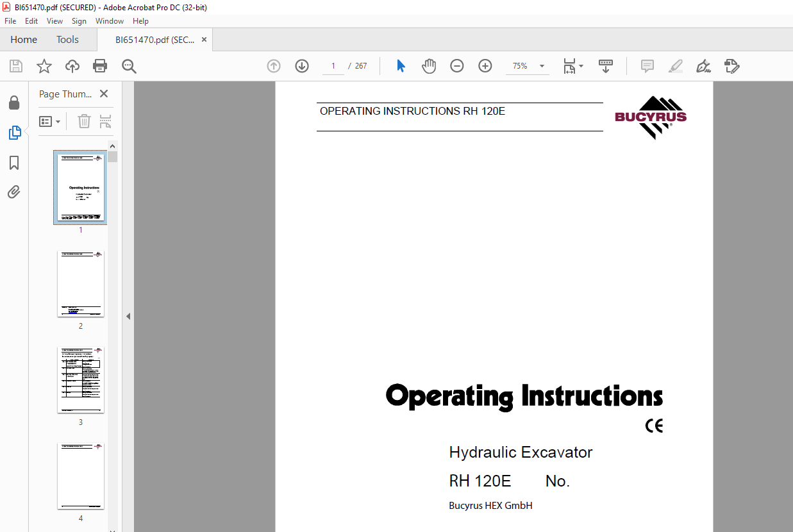Click the thumbnail page layout icon
The image size is (793, 532).
106,121
